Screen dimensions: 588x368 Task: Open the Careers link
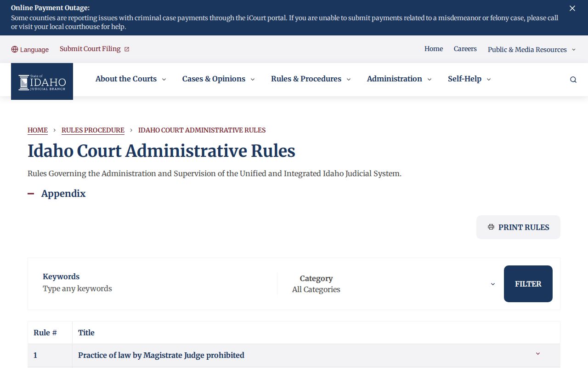click(x=465, y=49)
